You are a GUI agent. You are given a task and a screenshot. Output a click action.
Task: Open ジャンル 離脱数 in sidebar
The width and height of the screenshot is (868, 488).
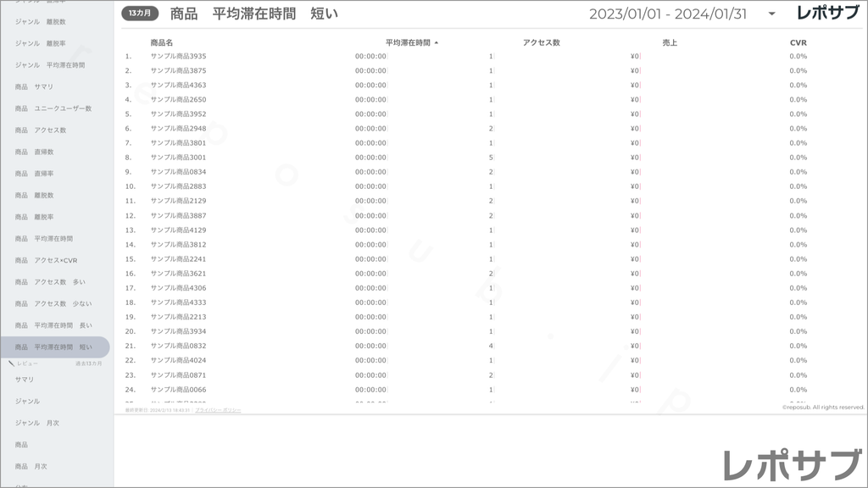tap(41, 21)
